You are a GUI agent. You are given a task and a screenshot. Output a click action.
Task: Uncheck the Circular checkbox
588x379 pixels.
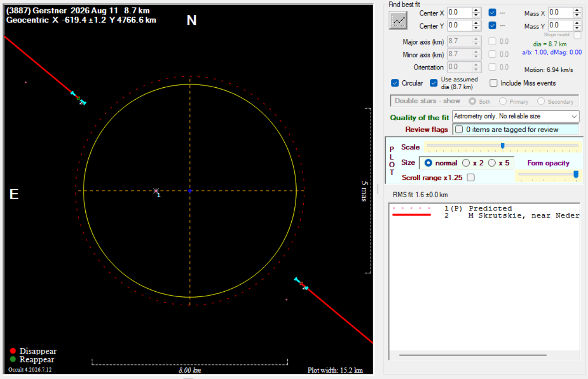coord(395,83)
